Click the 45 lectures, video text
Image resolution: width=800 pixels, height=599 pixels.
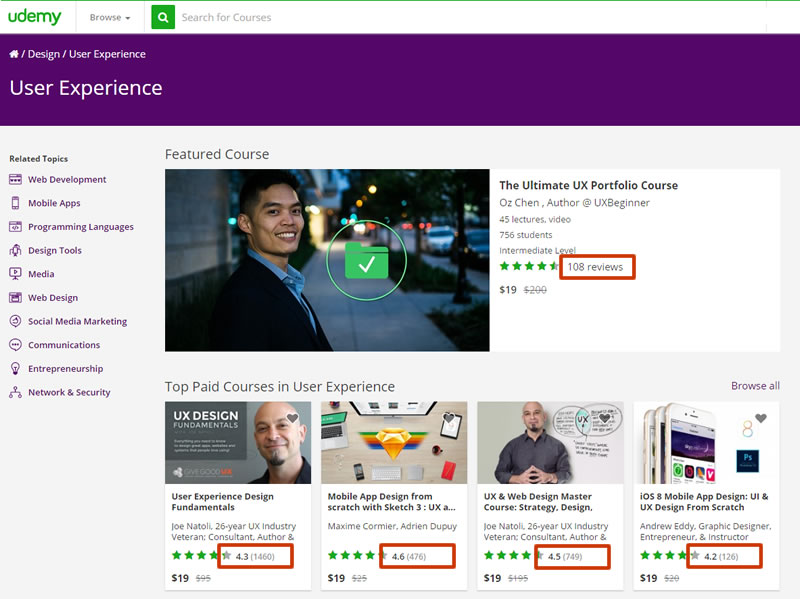535,219
